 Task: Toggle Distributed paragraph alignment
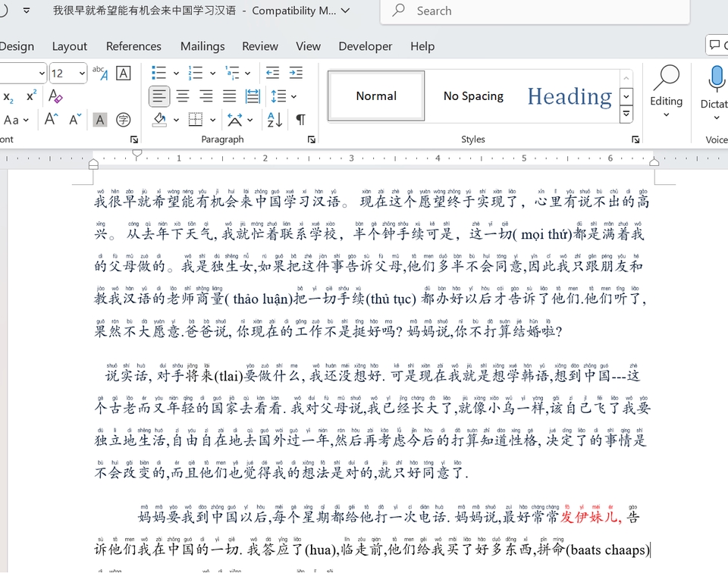click(x=253, y=96)
